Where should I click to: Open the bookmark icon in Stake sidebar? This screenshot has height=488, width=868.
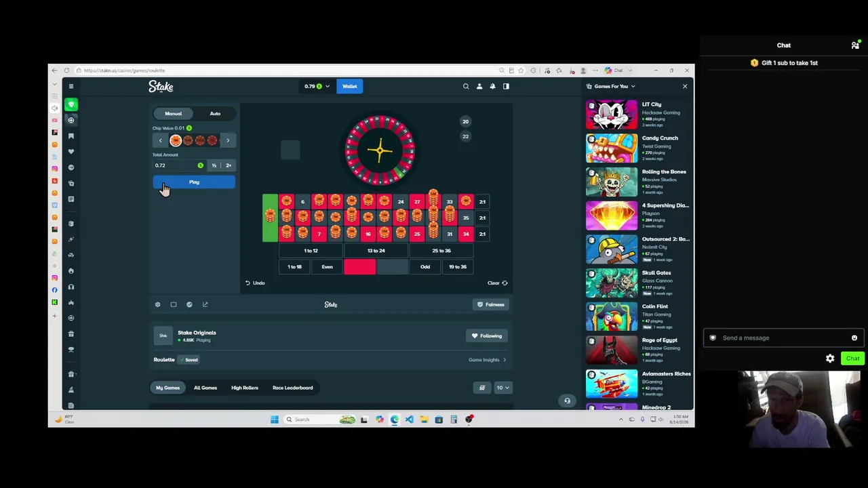click(x=71, y=136)
